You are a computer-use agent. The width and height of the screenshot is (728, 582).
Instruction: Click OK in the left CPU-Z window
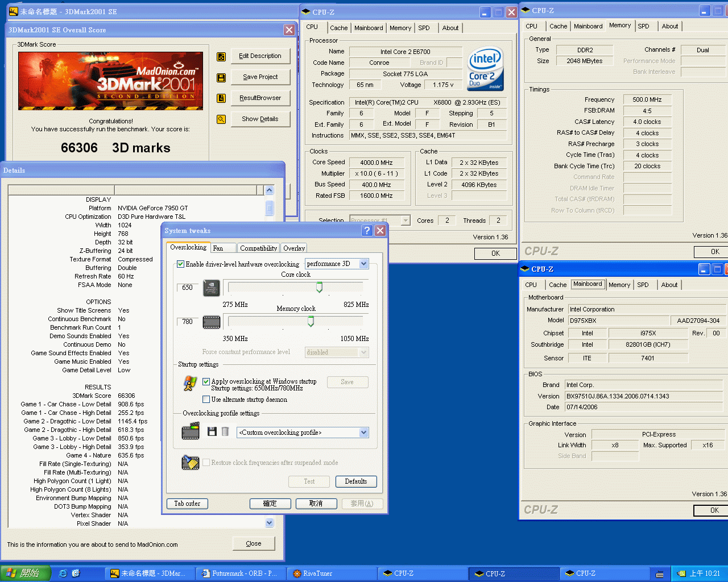[x=495, y=253]
